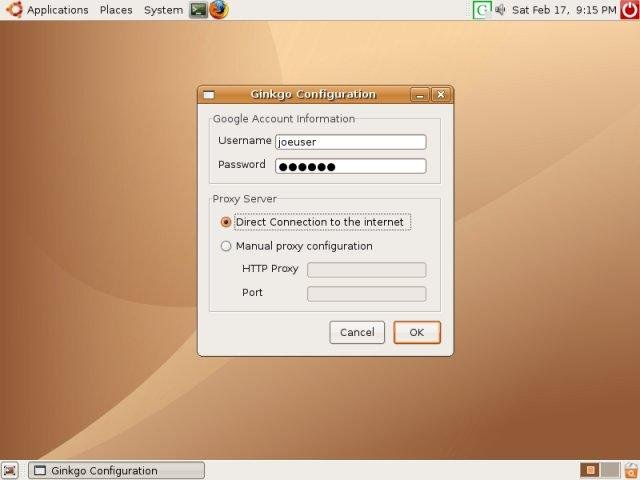This screenshot has width=640, height=480.
Task: Open the trash applet in bottom panel
Action: (x=631, y=470)
